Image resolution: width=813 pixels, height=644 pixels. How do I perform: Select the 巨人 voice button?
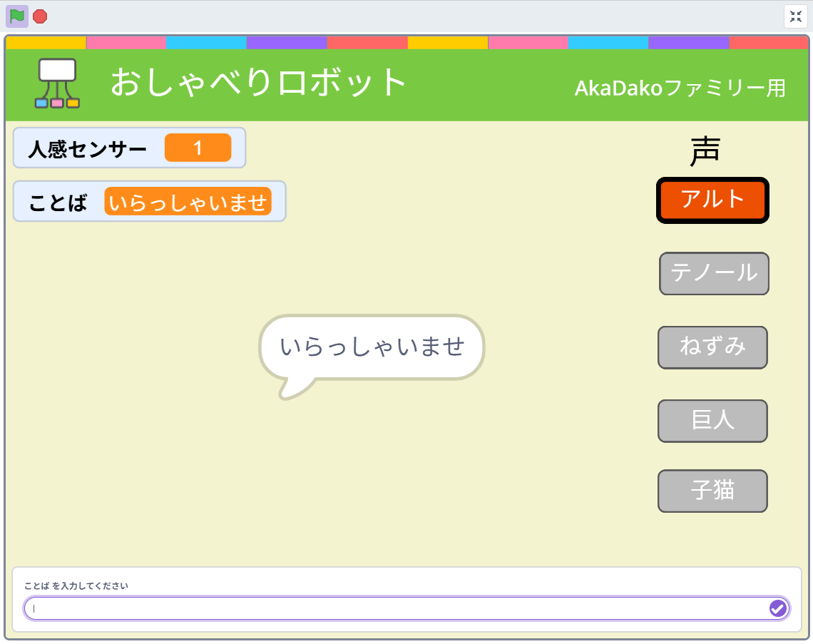pos(712,421)
